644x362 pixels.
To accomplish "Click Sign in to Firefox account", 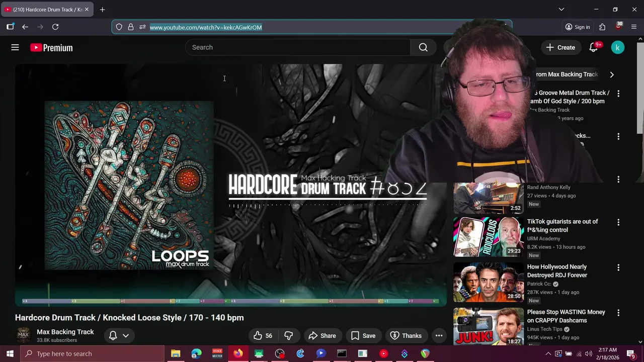I will [577, 27].
